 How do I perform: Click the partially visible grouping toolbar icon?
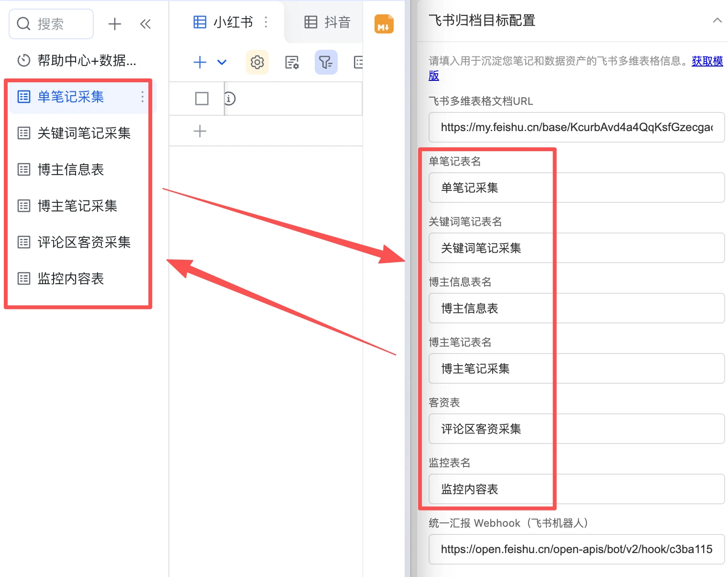(358, 62)
